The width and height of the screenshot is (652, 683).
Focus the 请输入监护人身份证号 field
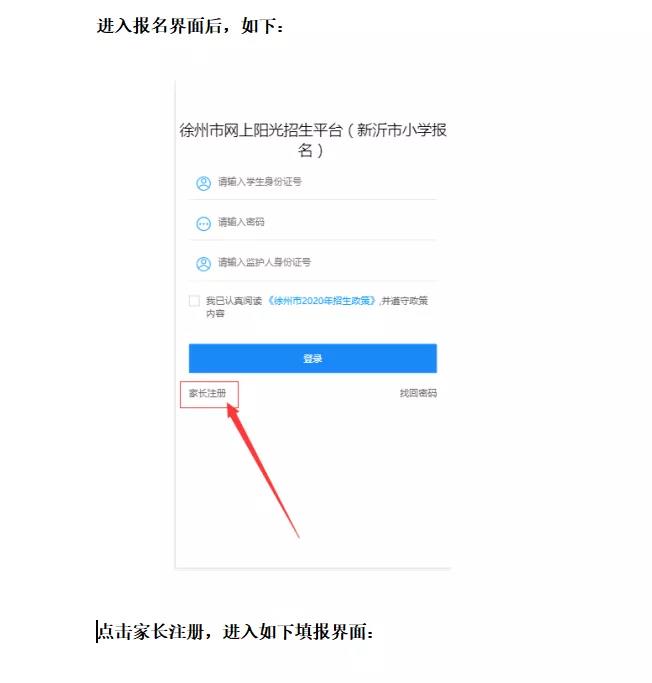[x=313, y=263]
